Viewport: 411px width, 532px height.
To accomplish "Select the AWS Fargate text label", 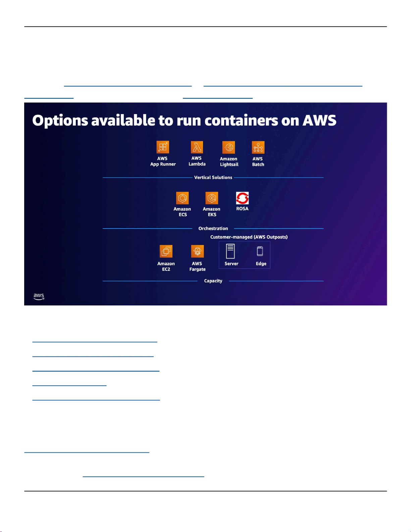I will (197, 267).
